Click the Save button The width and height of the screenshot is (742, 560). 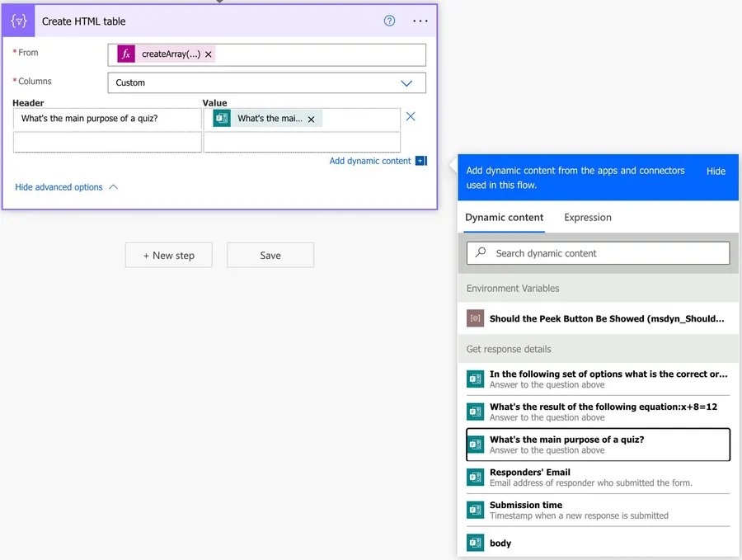click(270, 256)
